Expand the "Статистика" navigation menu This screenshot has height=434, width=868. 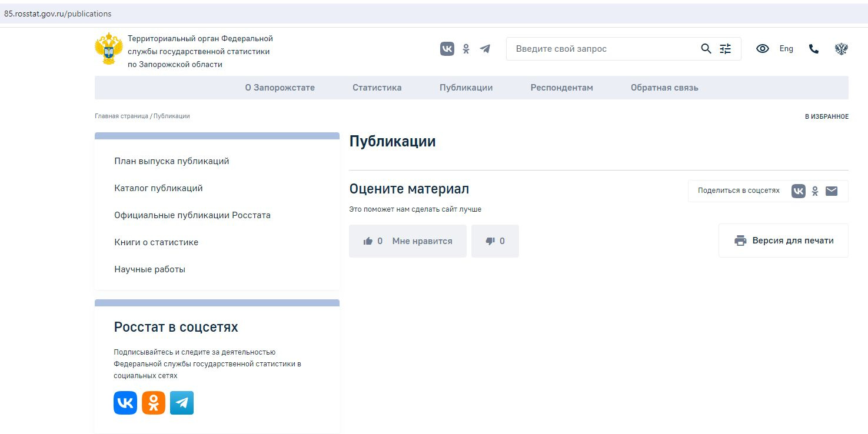pyautogui.click(x=377, y=88)
